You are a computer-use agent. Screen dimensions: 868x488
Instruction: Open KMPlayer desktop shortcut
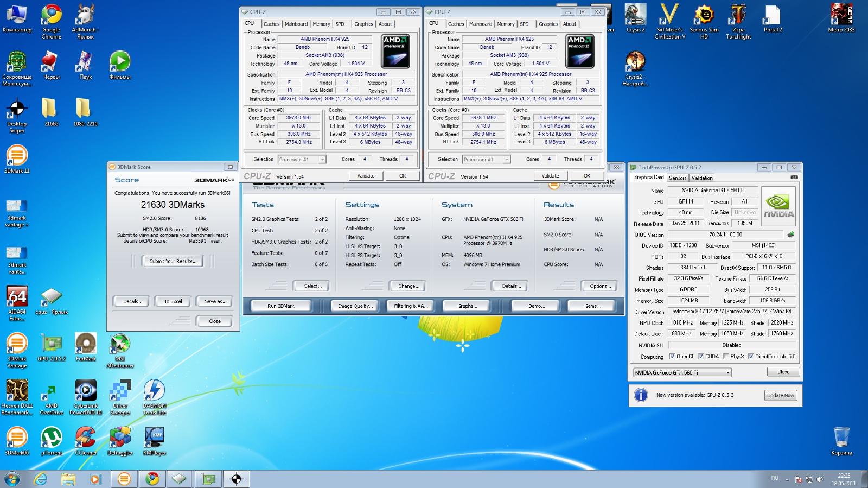coord(155,441)
